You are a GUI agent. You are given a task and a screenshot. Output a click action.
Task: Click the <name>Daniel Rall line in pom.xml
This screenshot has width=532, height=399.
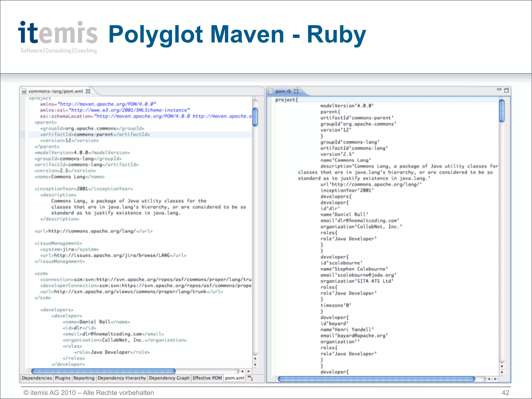96,322
